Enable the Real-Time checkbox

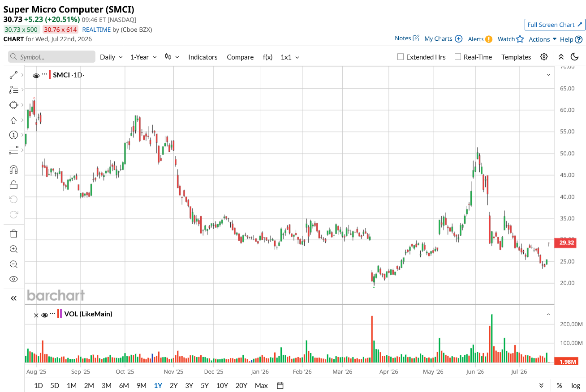coord(458,57)
